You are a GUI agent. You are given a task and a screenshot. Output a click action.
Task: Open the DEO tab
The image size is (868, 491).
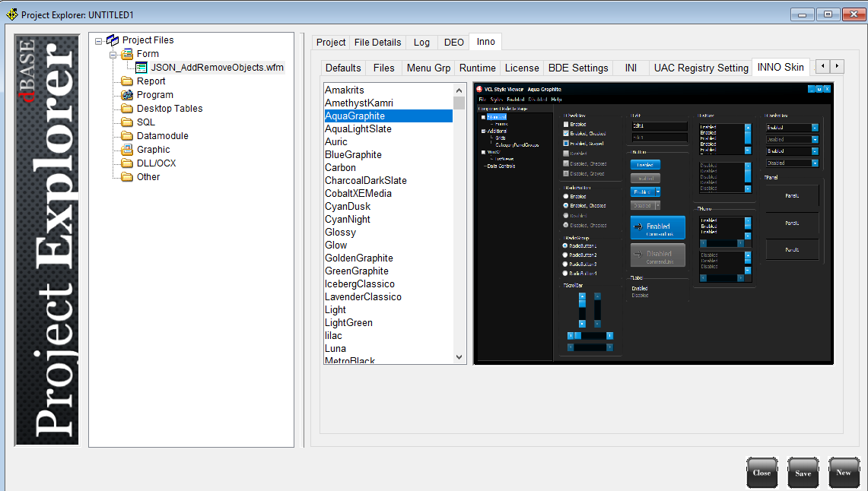[454, 43]
